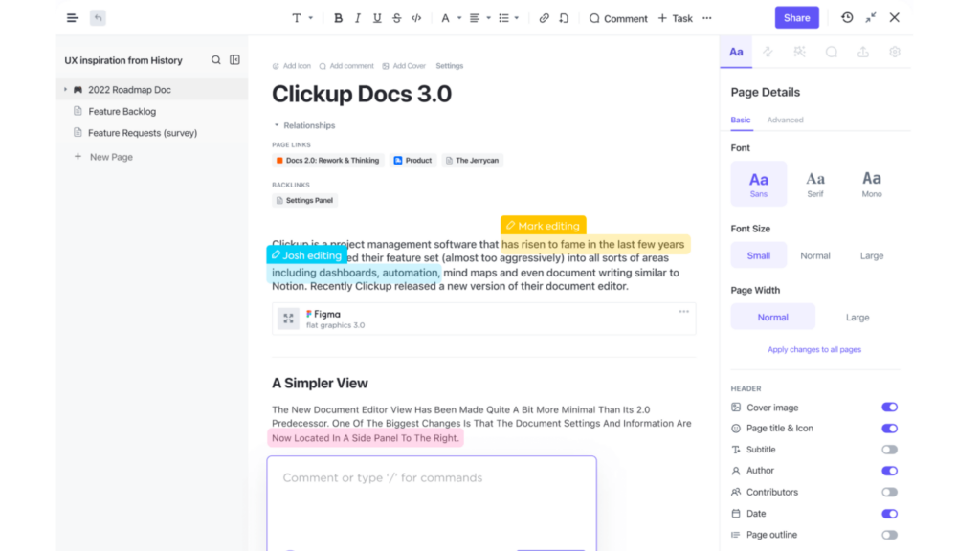Image resolution: width=980 pixels, height=551 pixels.
Task: Open the Product page link
Action: (x=412, y=161)
